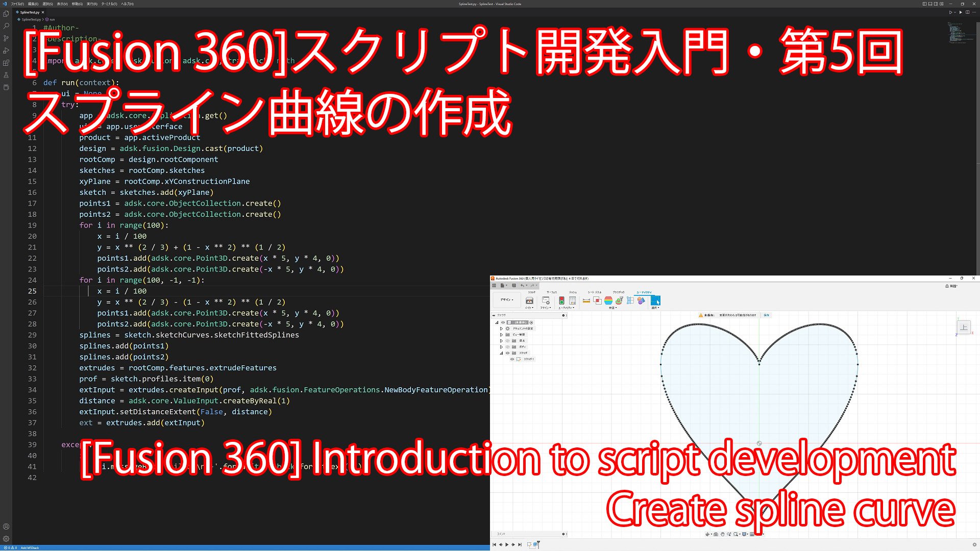Expand the Document Settings node

tap(501, 329)
